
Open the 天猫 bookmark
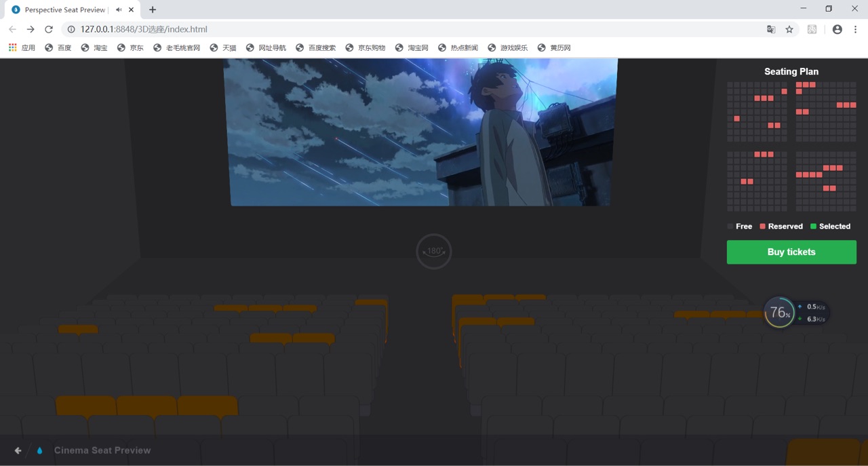click(x=223, y=47)
